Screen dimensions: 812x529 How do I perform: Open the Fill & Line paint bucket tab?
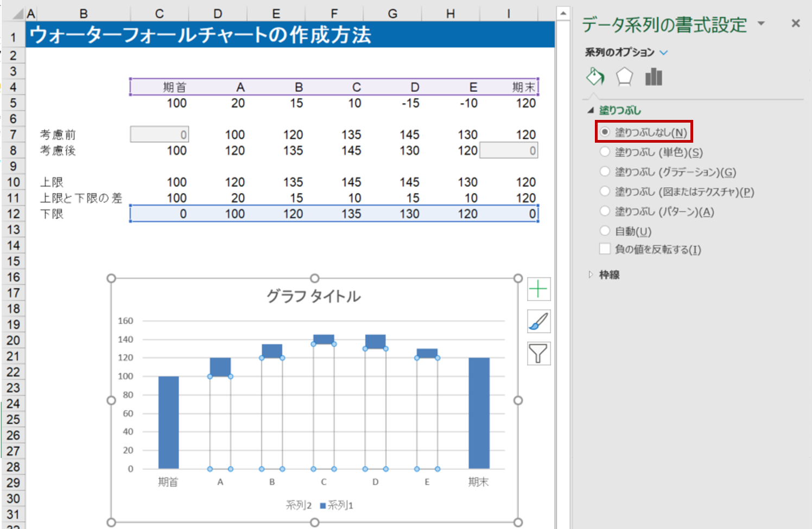click(595, 77)
